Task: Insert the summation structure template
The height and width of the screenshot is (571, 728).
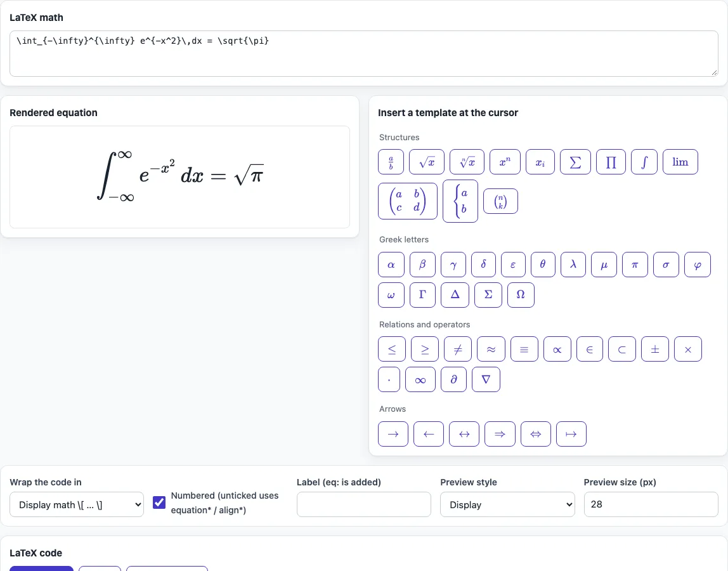Action: pyautogui.click(x=575, y=162)
